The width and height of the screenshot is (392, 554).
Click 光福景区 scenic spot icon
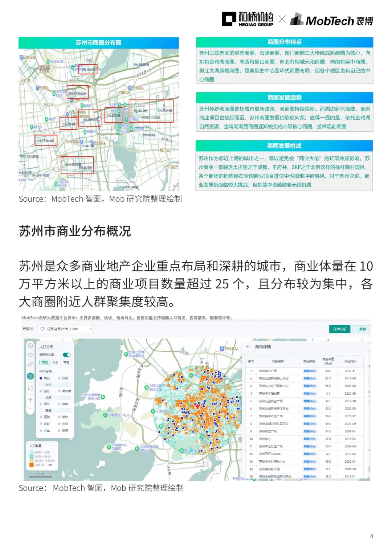click(x=105, y=415)
